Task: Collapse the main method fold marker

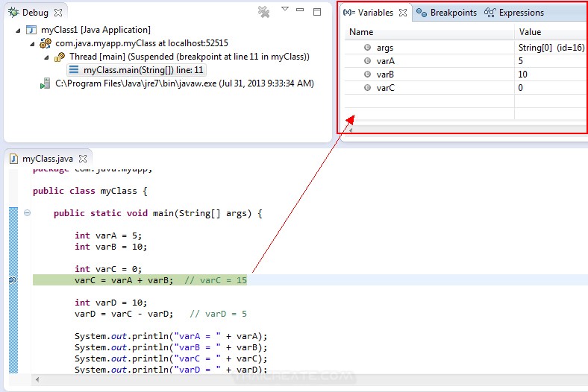Action: (27, 213)
